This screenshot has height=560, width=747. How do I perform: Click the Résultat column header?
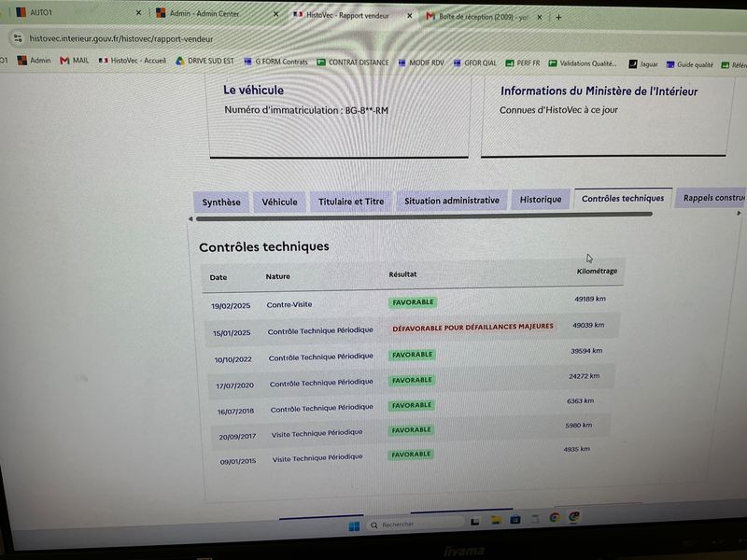click(402, 274)
